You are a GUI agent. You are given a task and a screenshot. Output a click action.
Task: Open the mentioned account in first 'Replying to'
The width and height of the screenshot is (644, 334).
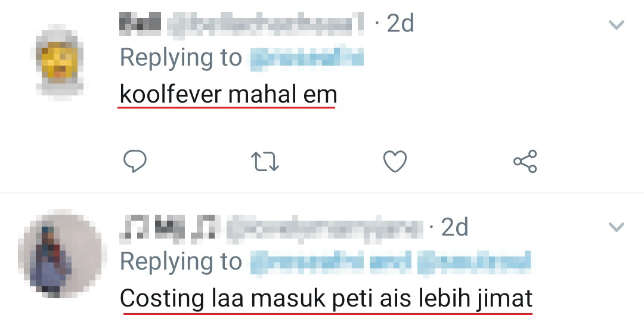[307, 58]
